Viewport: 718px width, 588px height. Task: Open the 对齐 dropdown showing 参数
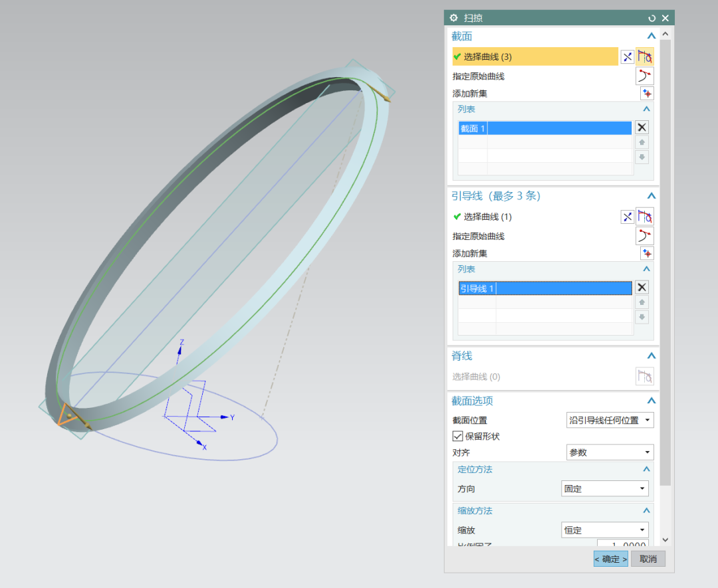pos(610,452)
